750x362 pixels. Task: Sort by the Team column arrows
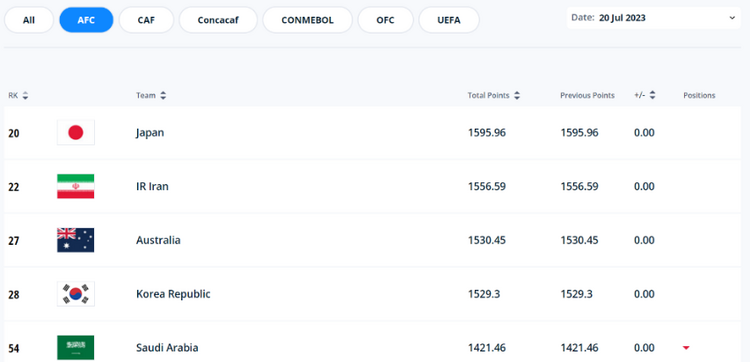coord(163,96)
